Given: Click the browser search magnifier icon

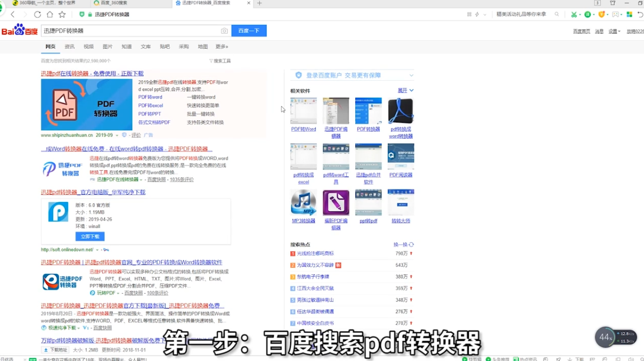Looking at the screenshot, I should pos(557,14).
